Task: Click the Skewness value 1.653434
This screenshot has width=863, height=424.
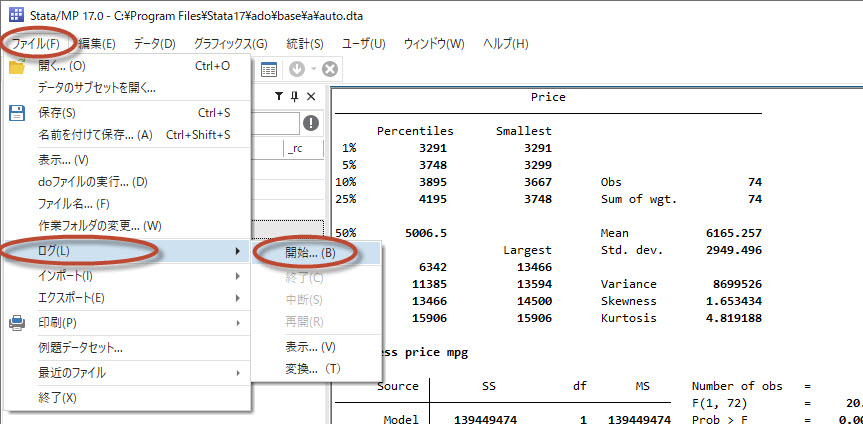Action: click(x=734, y=301)
